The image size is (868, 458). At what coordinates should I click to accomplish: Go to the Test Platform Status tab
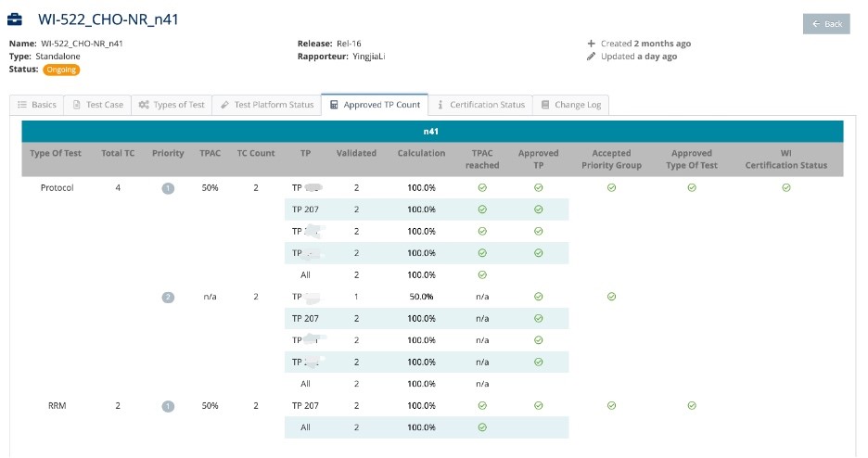267,105
